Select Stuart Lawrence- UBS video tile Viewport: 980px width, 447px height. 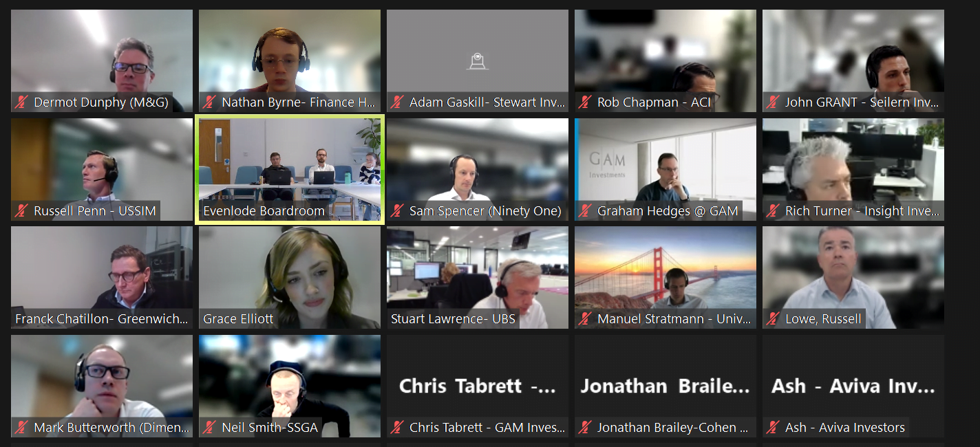478,277
